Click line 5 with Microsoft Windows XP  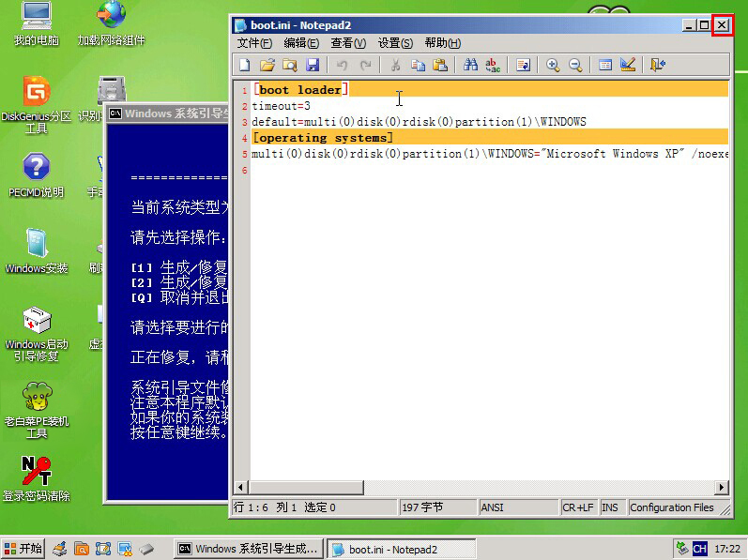(490, 154)
